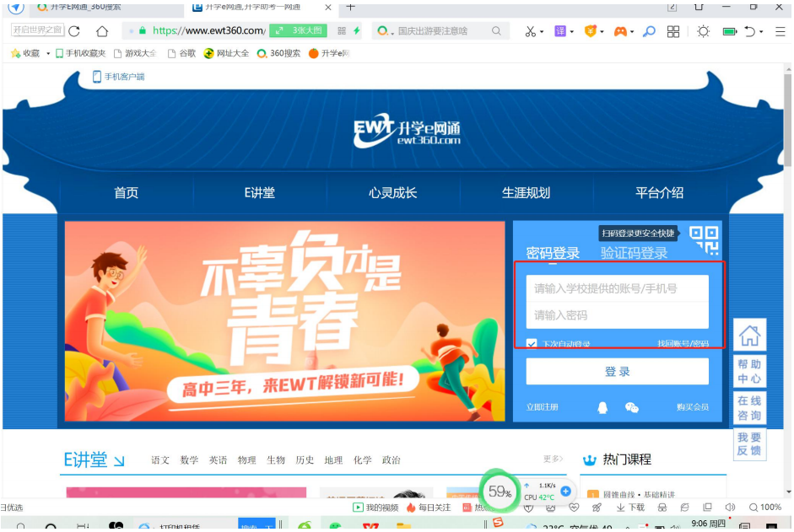This screenshot has width=794, height=532.
Task: Open 我要反馈 in the right sidebar
Action: (x=749, y=444)
